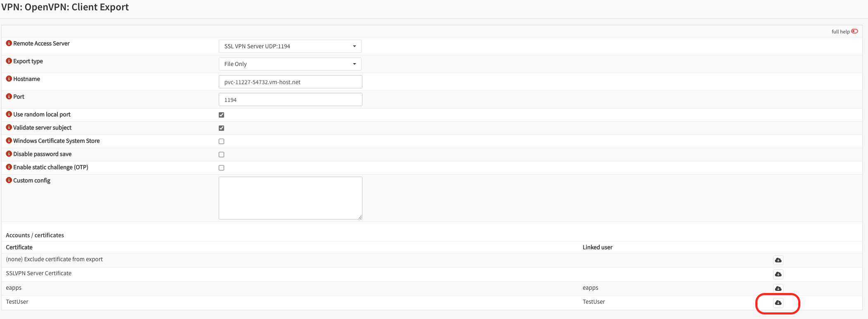Click the Port input field
This screenshot has width=868, height=319.
(290, 99)
